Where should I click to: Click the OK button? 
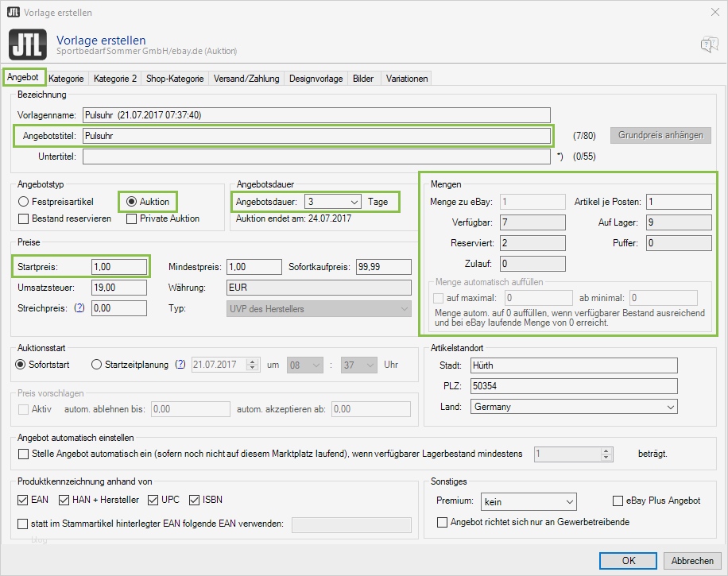click(629, 560)
